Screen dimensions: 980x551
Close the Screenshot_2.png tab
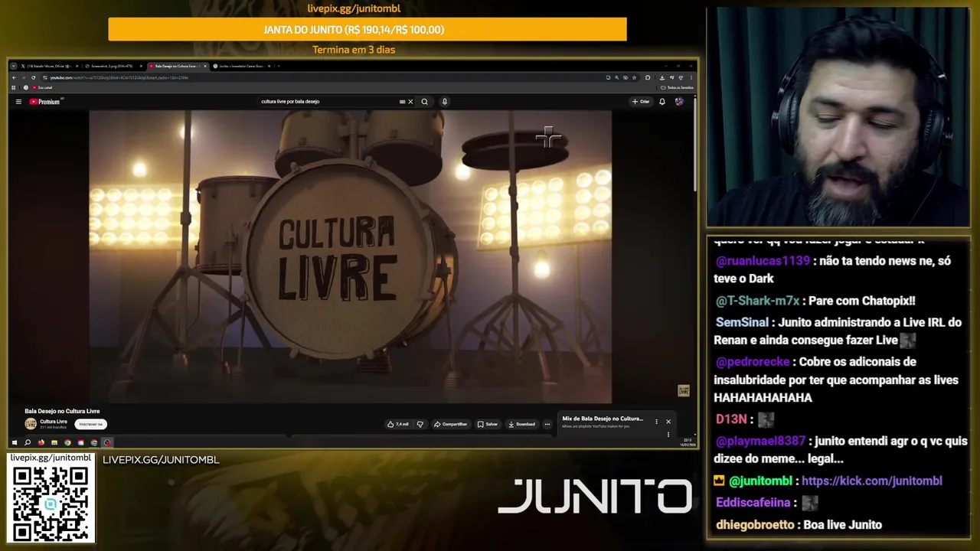point(141,66)
